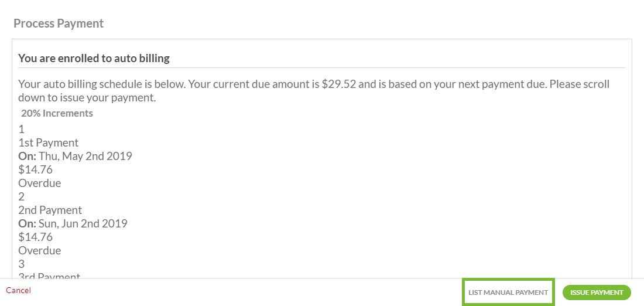Click the Overdue status of 2nd Payment
Image resolution: width=644 pixels, height=306 pixels.
(x=40, y=250)
